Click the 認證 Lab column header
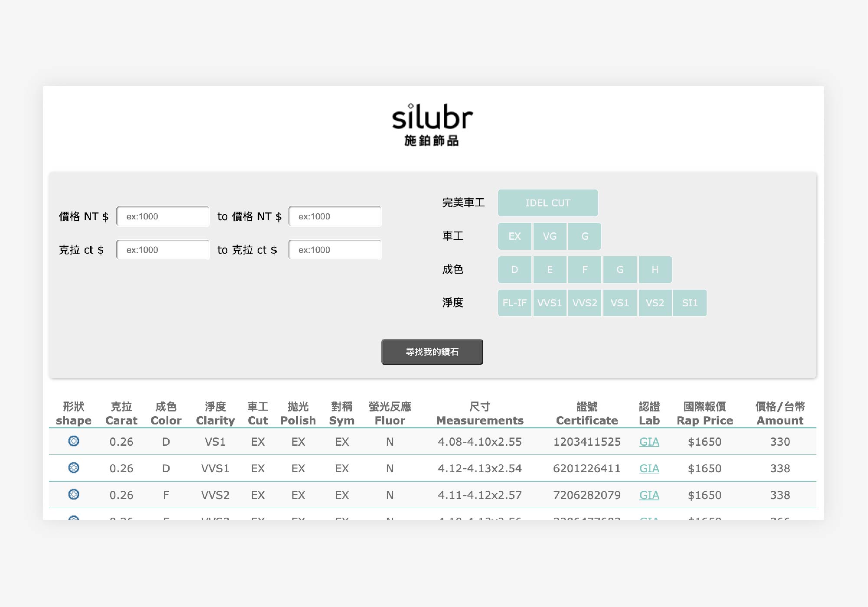868x607 pixels. click(649, 414)
